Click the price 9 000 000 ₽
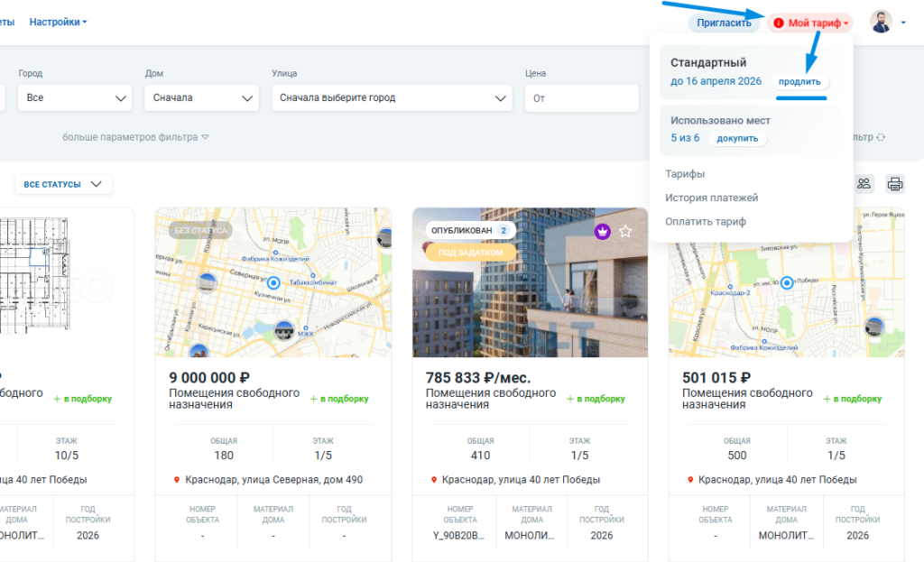The height and width of the screenshot is (562, 924). point(209,378)
